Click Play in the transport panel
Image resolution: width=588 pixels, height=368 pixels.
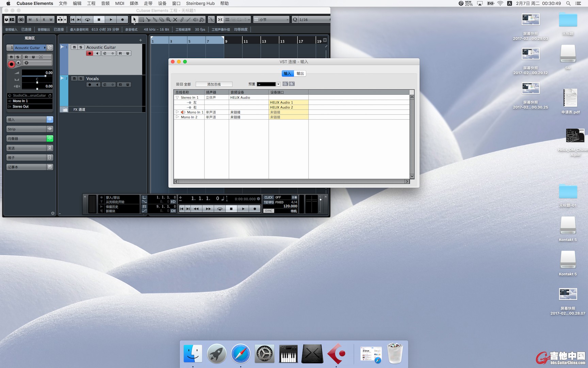[x=243, y=209]
